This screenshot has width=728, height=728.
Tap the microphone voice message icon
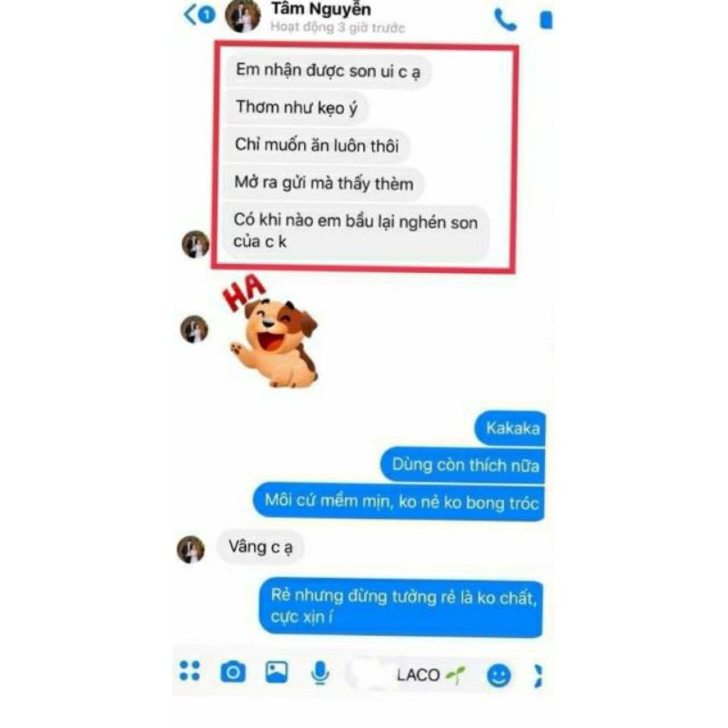click(x=319, y=672)
